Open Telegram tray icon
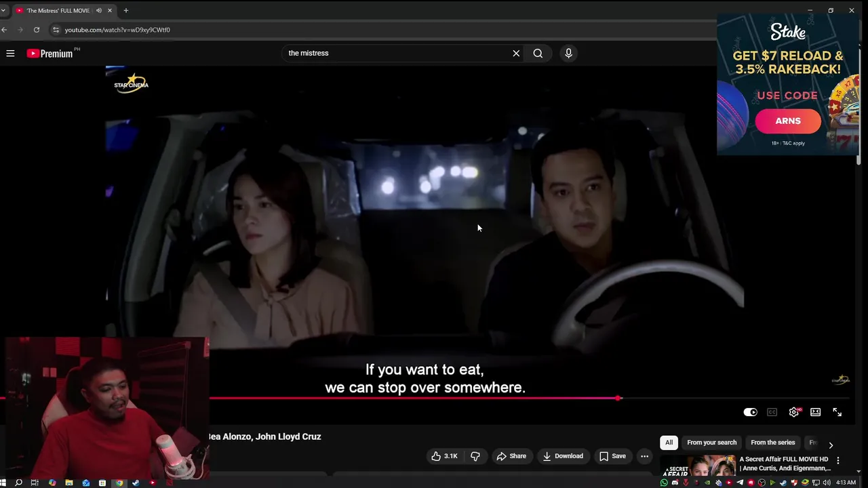The height and width of the screenshot is (488, 868). point(740,483)
